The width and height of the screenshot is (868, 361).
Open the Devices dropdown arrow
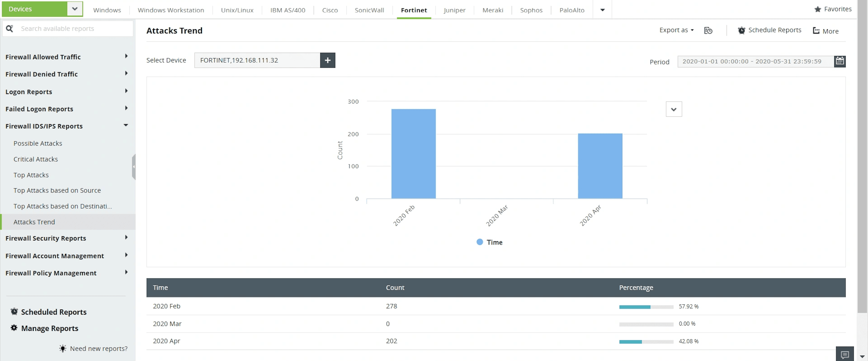point(75,9)
